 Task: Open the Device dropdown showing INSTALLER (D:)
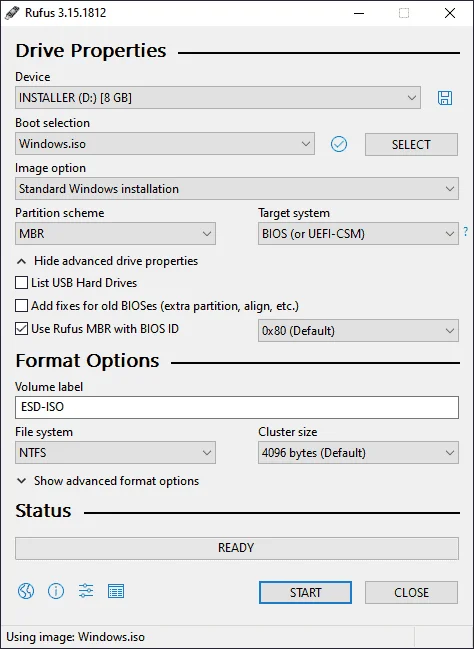218,98
